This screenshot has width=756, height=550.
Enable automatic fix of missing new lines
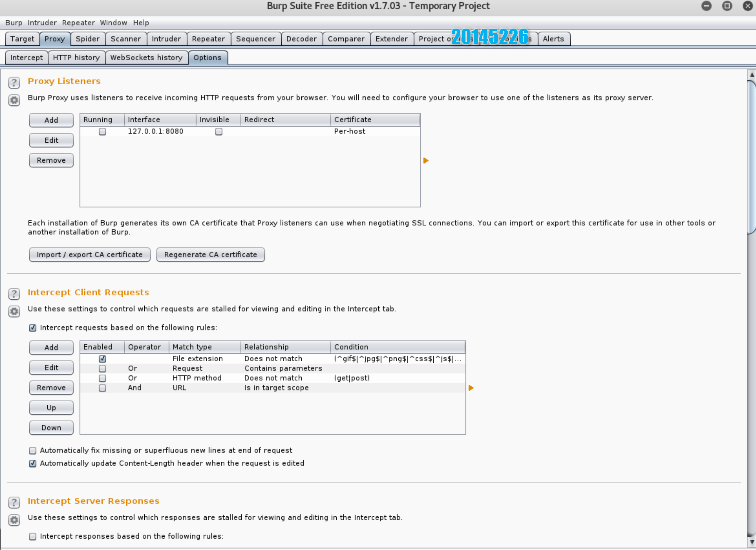pos(33,451)
